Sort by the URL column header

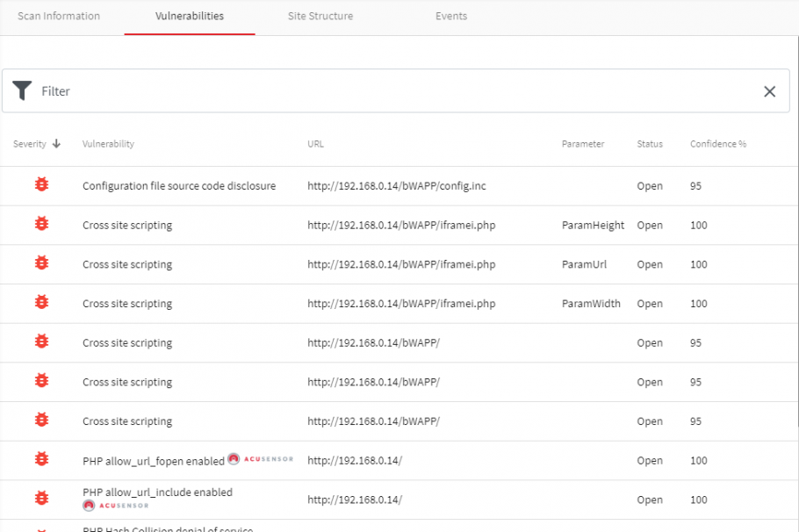pos(315,144)
